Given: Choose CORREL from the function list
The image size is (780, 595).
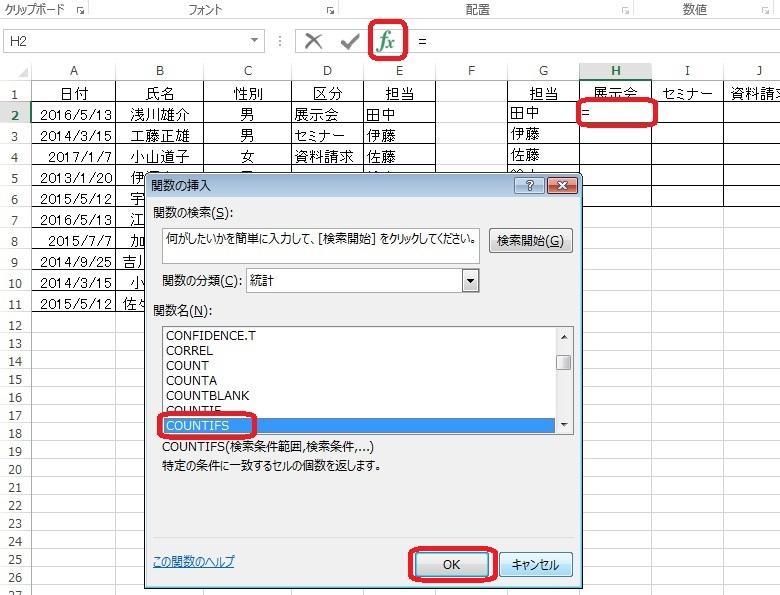Looking at the screenshot, I should pos(189,351).
